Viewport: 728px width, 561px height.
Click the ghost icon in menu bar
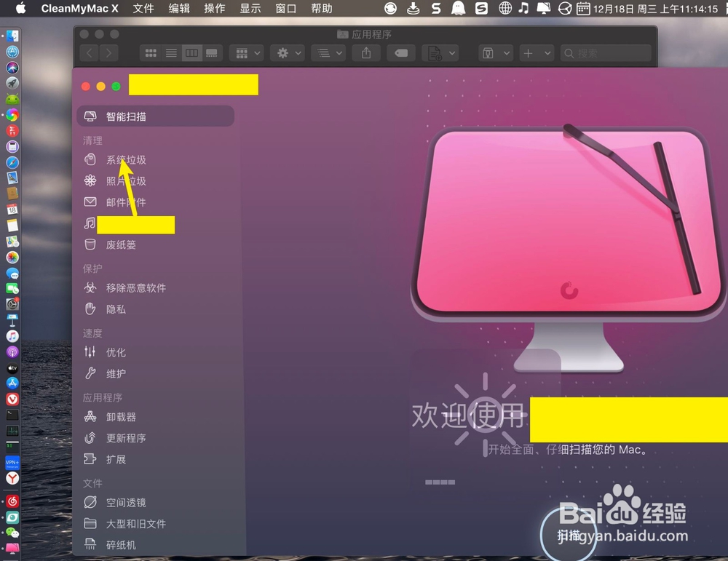tap(458, 8)
